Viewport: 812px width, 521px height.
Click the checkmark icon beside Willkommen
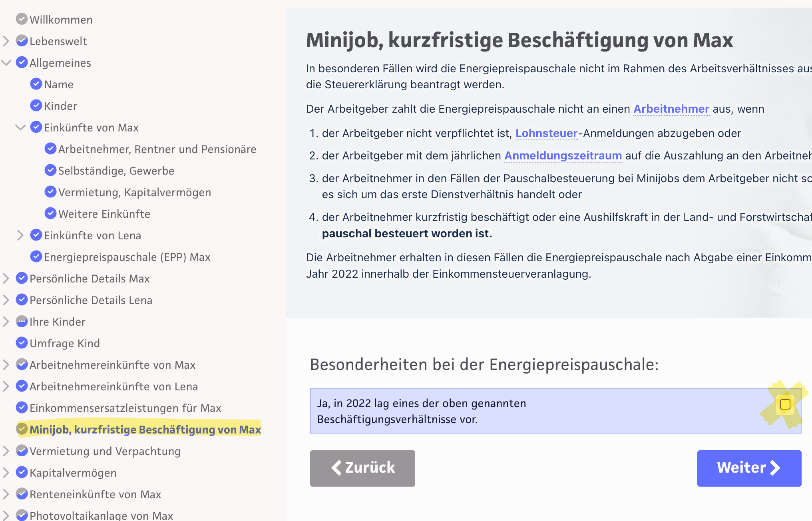[x=22, y=19]
